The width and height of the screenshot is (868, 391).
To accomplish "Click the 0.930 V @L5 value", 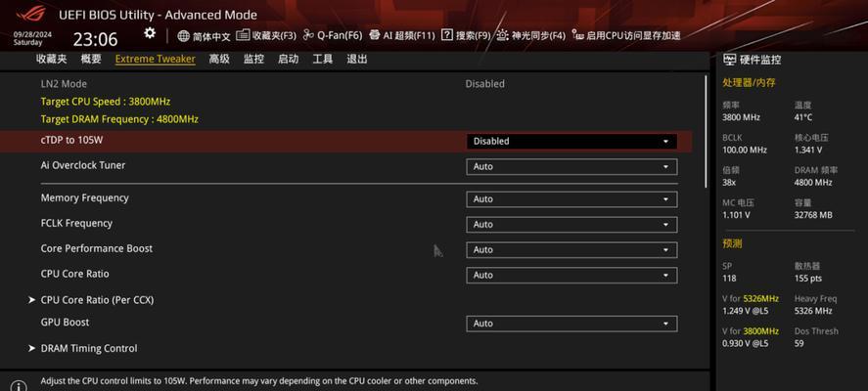I will [x=745, y=343].
